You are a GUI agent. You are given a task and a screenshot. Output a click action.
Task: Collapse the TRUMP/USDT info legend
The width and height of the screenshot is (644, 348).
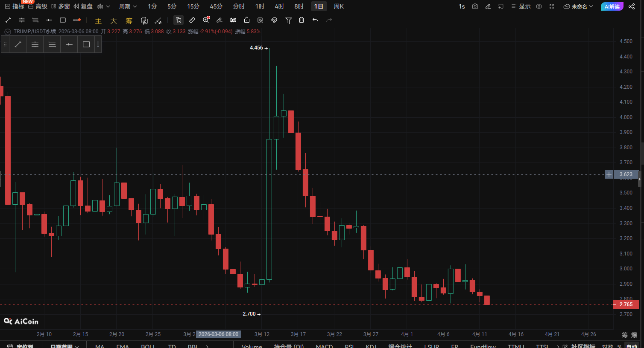point(7,32)
